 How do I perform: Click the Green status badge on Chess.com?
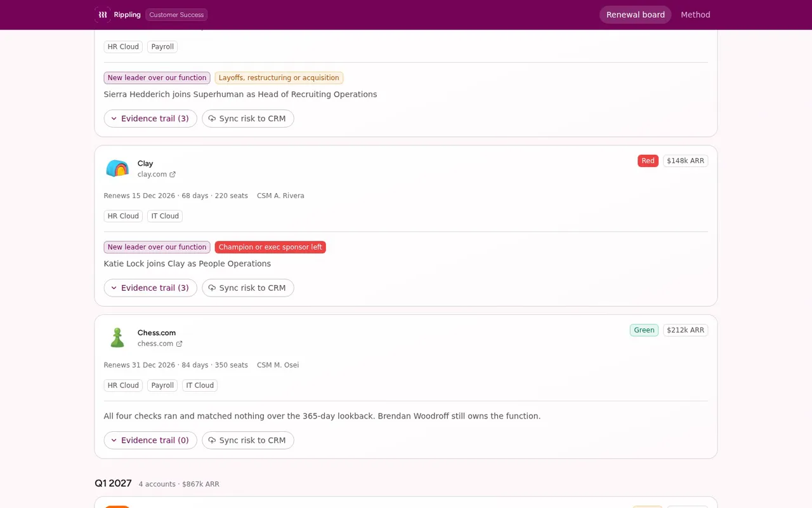pos(644,330)
